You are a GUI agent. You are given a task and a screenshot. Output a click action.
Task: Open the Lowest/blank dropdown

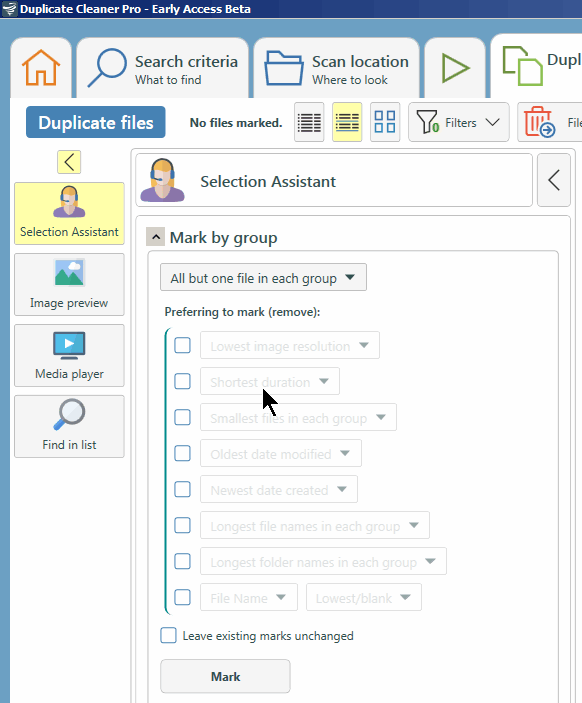point(364,597)
